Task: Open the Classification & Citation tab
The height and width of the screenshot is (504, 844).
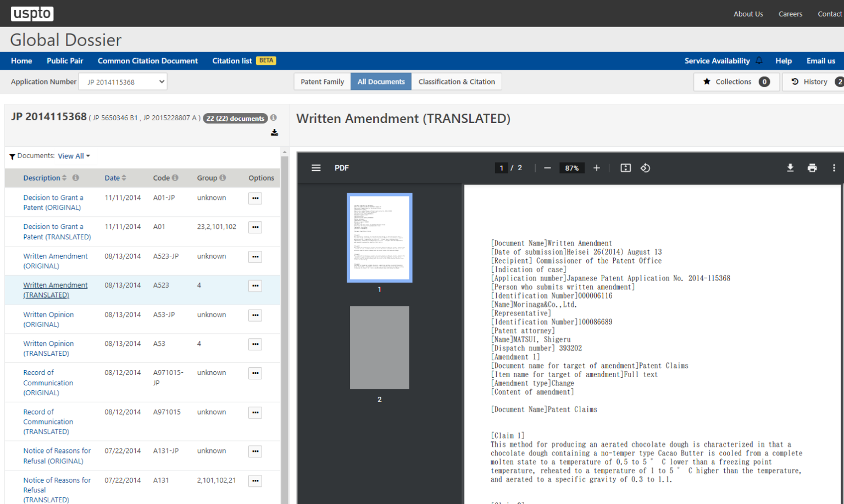Action: click(x=456, y=82)
